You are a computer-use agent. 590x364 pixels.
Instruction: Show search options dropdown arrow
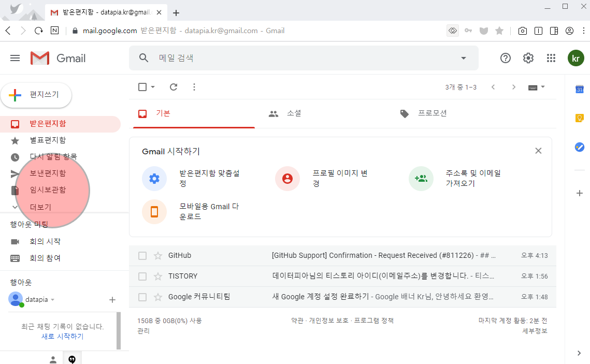point(464,58)
